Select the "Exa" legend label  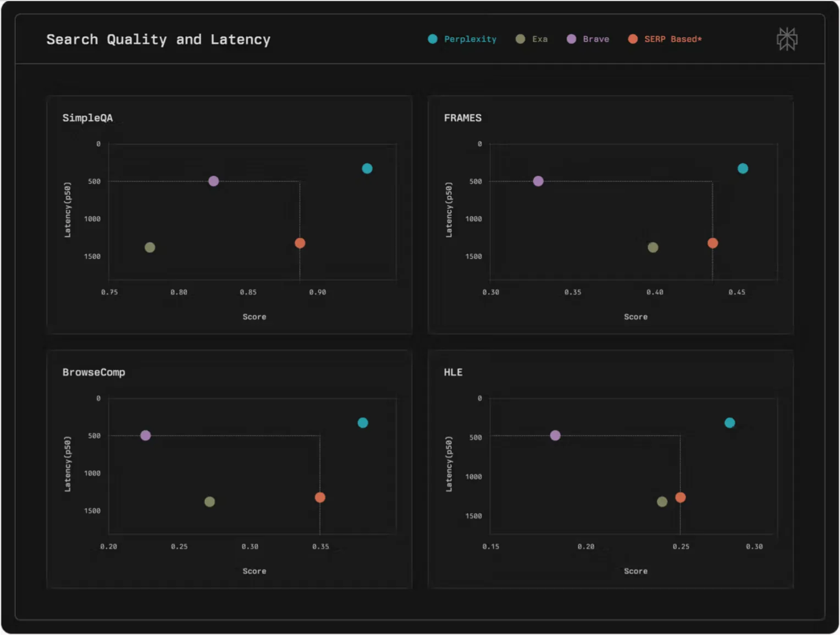540,39
